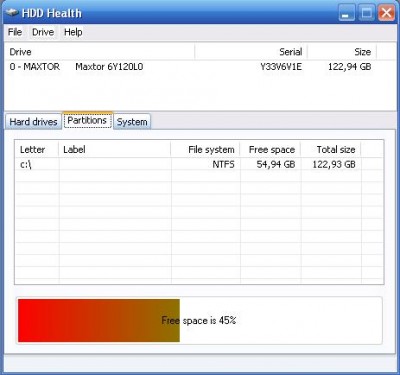
Task: Switch to the Hard drives tab
Action: click(x=33, y=122)
